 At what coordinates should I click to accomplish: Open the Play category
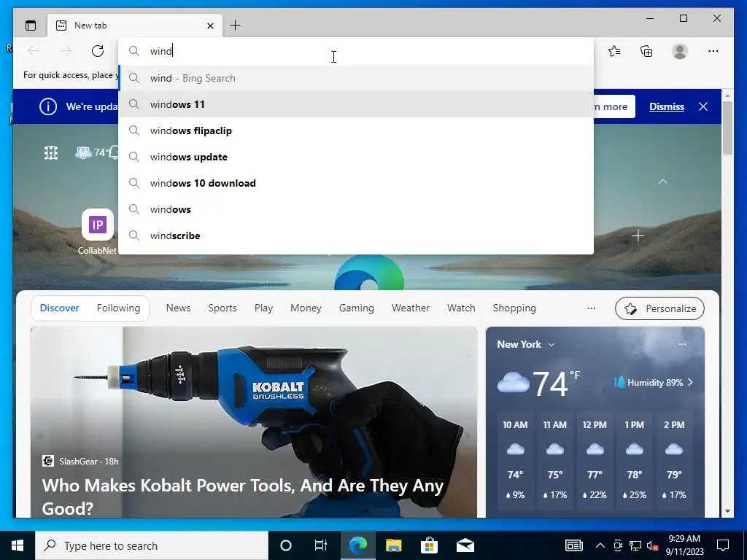click(263, 308)
